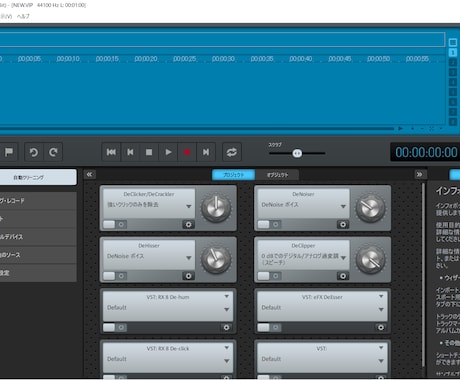Open VST RX 8 De-hum settings gear
Screen dimensions: 460x380
point(226,327)
